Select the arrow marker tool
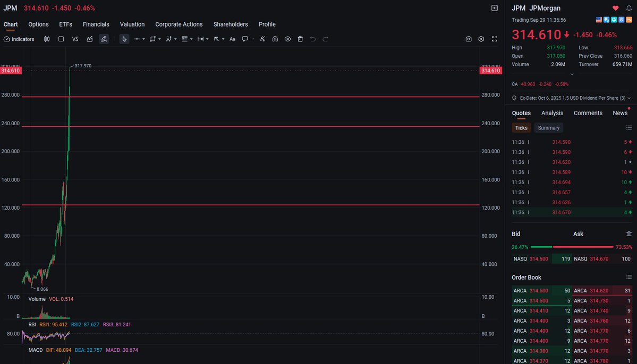 [x=217, y=39]
